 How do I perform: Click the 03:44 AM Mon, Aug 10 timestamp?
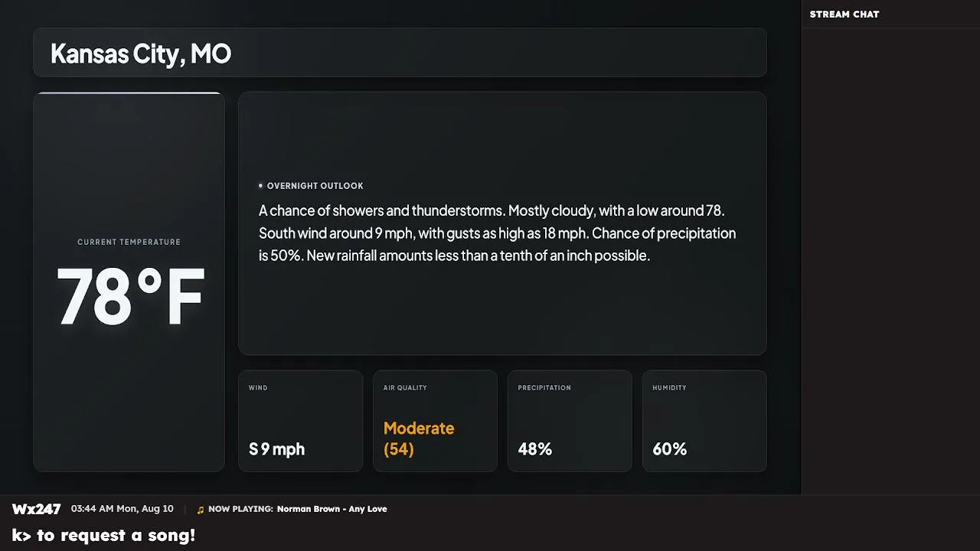(x=122, y=509)
